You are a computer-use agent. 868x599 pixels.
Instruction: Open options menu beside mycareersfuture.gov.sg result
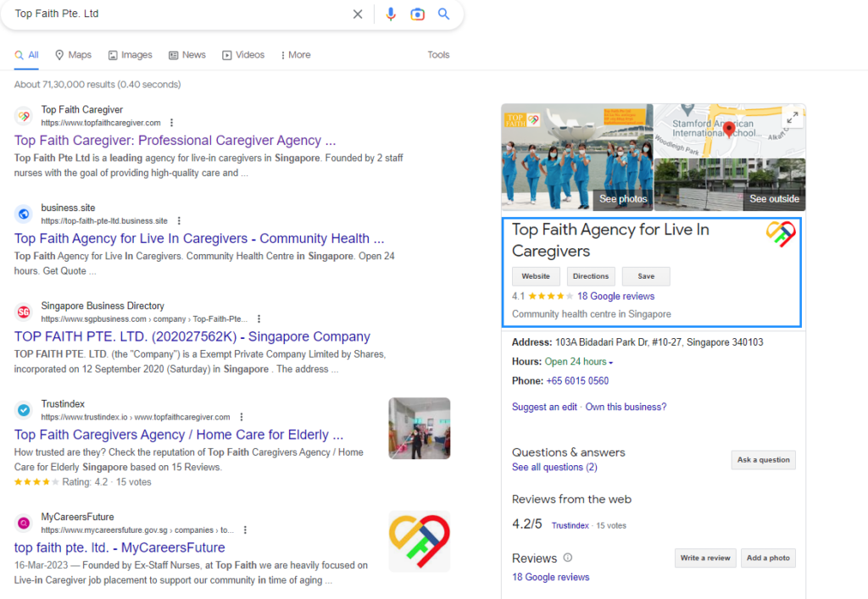245,530
